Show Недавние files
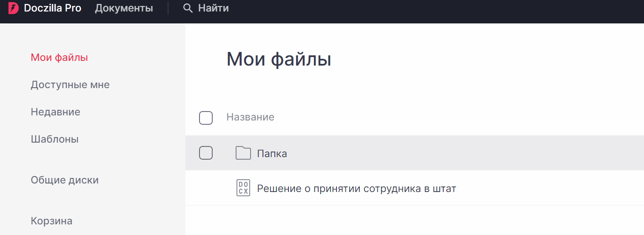The width and height of the screenshot is (644, 235). click(55, 112)
